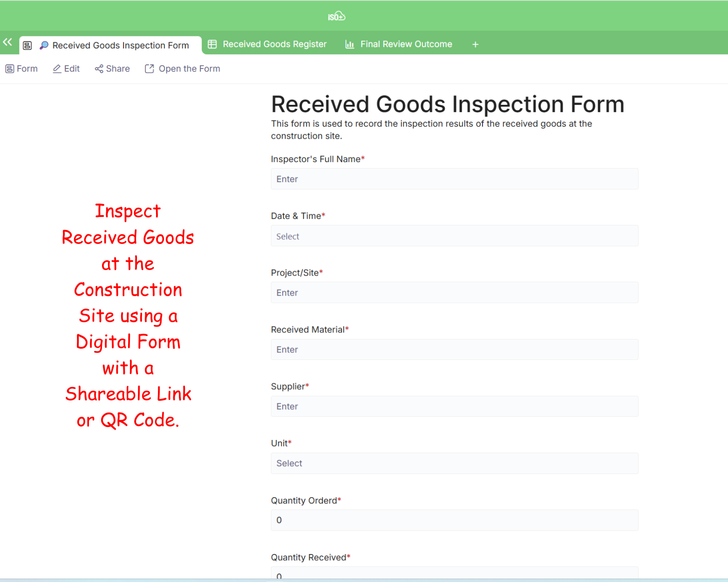
Task: Open the Date & Time select field
Action: (454, 236)
